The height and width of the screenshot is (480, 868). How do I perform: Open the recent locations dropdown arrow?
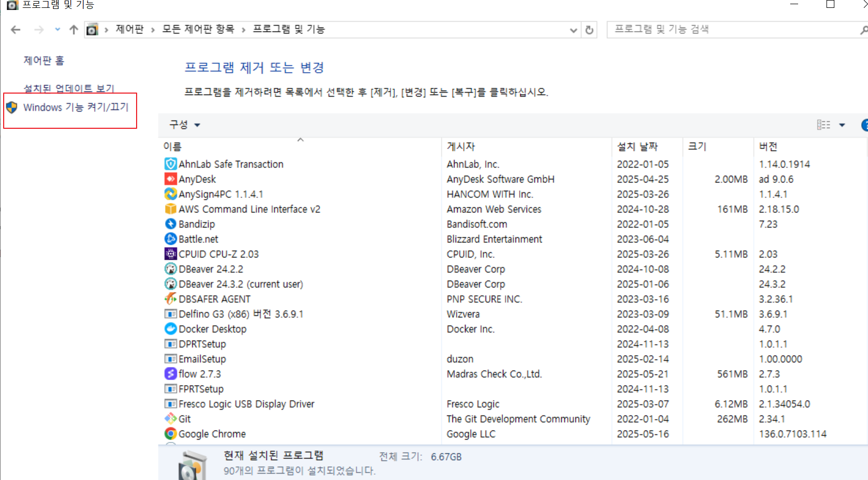tap(57, 29)
